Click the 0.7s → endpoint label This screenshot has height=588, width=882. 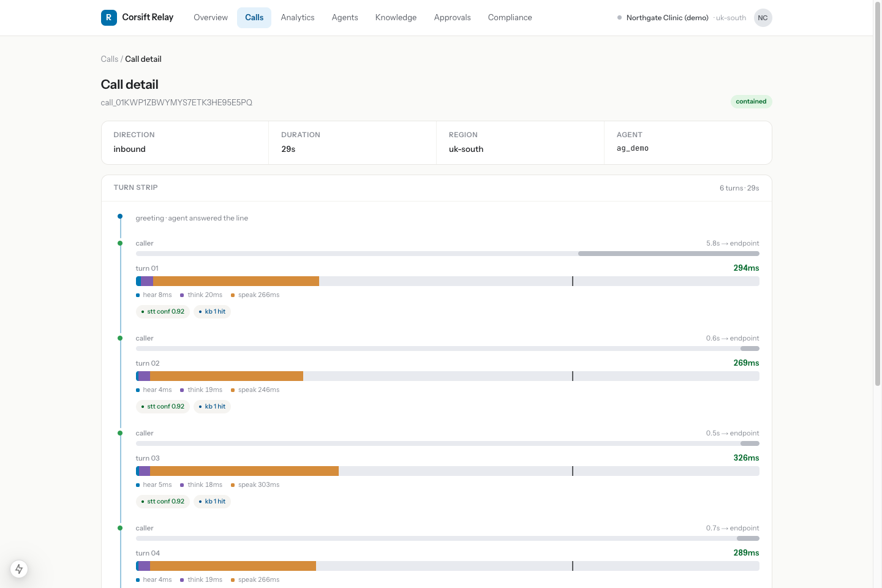(x=733, y=529)
